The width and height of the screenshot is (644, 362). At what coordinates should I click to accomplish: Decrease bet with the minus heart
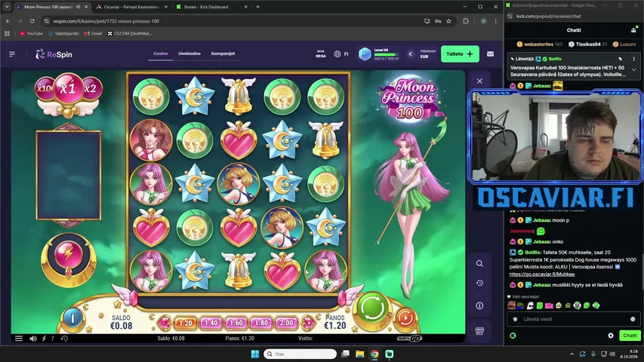coord(165,323)
